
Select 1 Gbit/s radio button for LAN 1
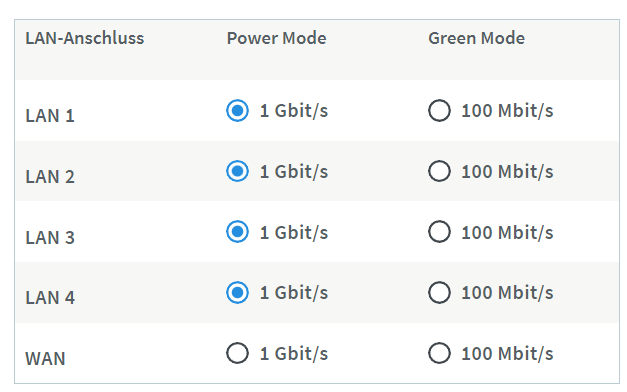click(237, 110)
